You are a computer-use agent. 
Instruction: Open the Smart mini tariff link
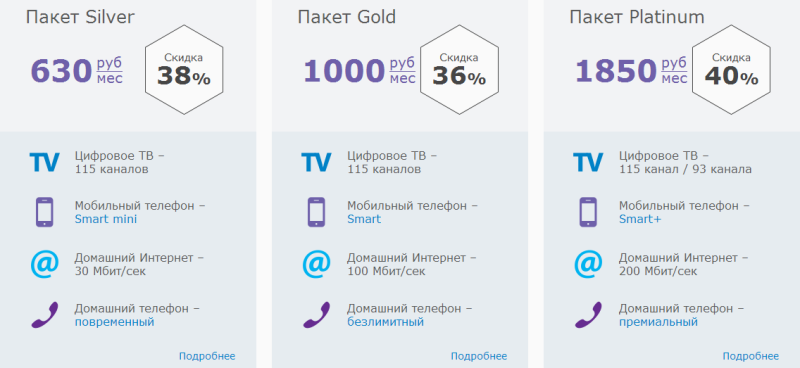[x=106, y=219]
